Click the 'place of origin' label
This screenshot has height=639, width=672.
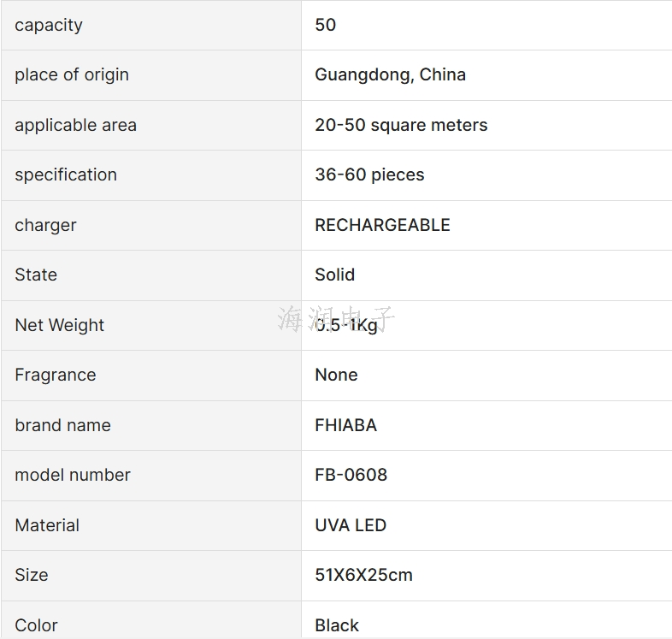pyautogui.click(x=72, y=75)
